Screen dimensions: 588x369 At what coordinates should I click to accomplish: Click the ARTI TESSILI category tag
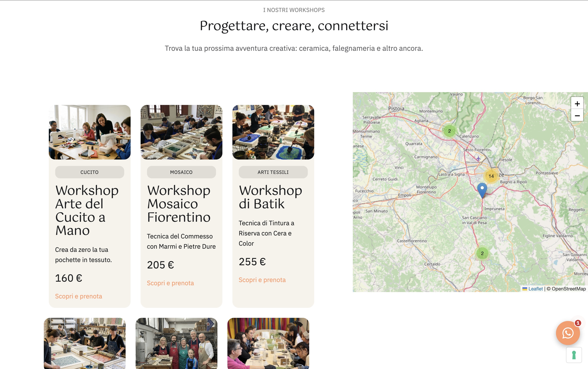[273, 172]
